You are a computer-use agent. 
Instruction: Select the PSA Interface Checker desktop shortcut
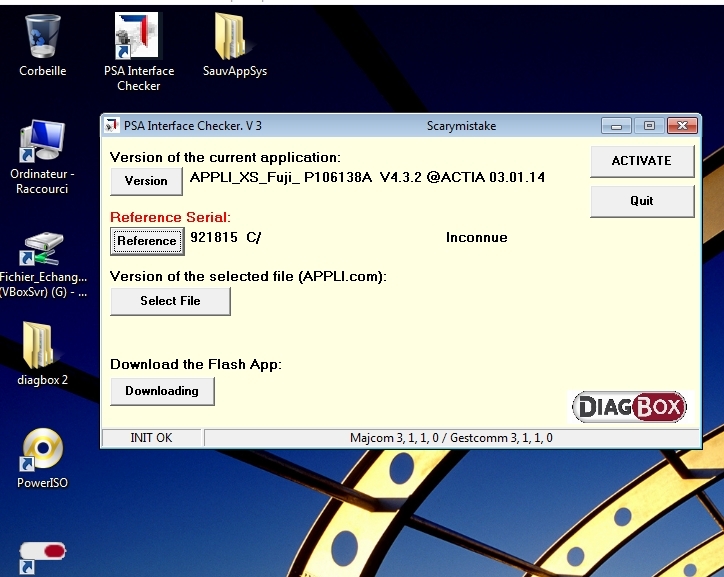[139, 52]
